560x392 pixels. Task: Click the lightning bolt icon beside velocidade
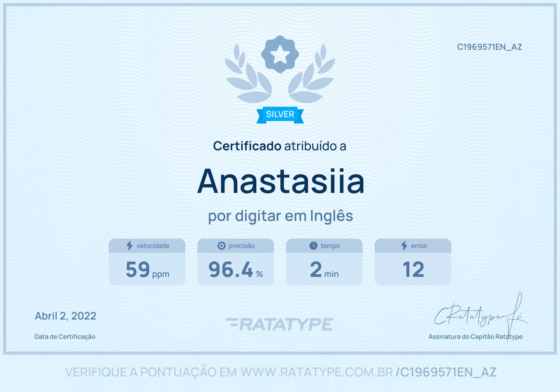[129, 246]
